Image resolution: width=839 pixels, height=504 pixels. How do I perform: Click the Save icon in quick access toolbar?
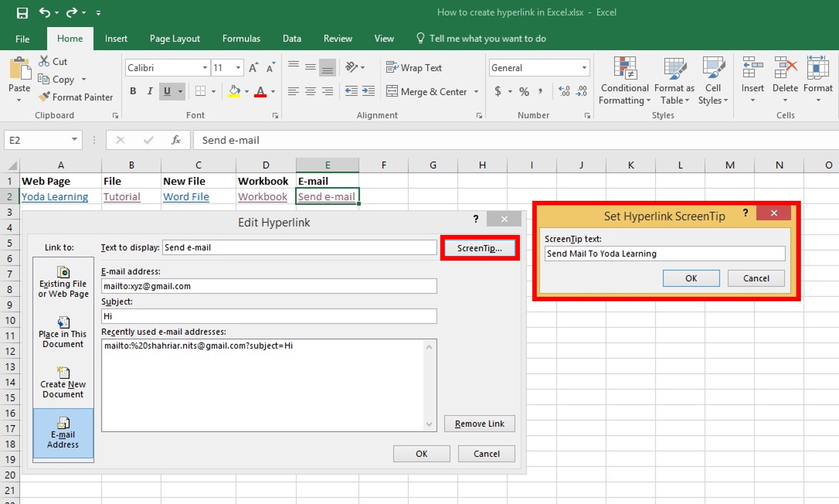tap(22, 13)
